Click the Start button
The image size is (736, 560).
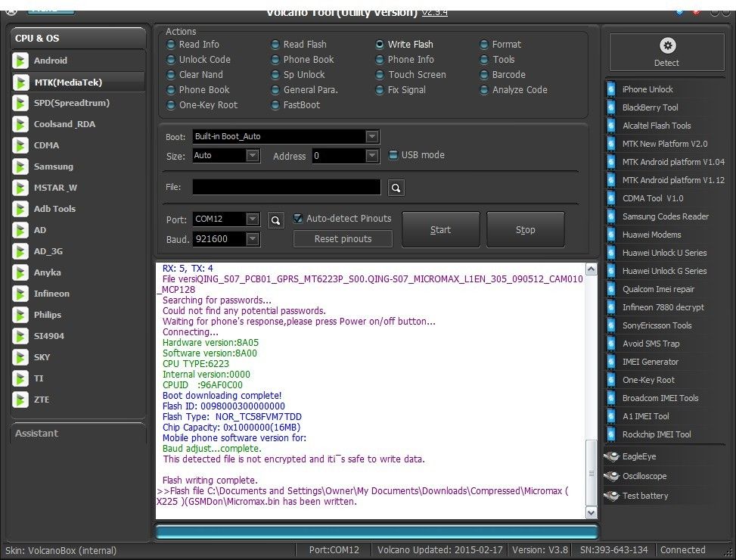(441, 229)
